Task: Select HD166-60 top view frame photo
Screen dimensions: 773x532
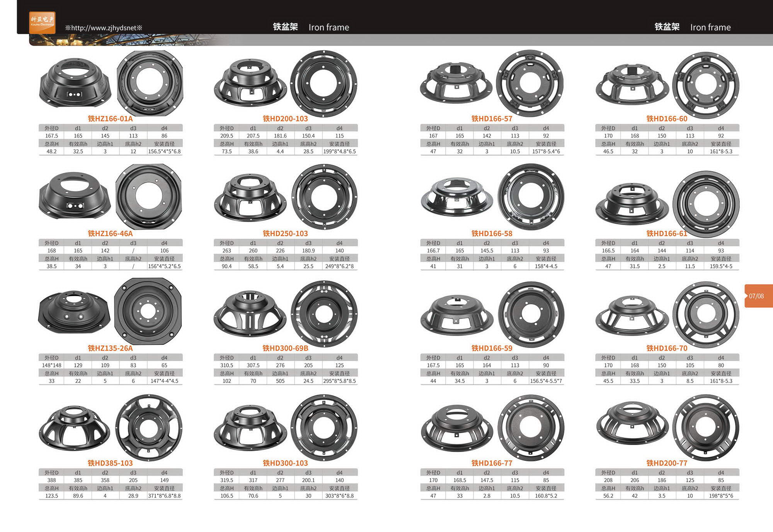Action: pos(706,85)
